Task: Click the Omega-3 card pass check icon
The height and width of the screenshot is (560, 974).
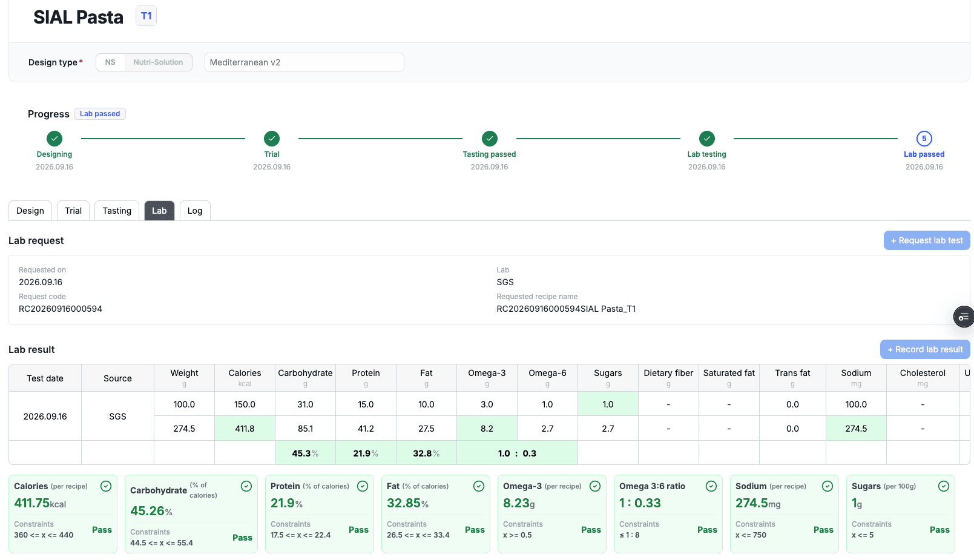Action: coord(595,486)
